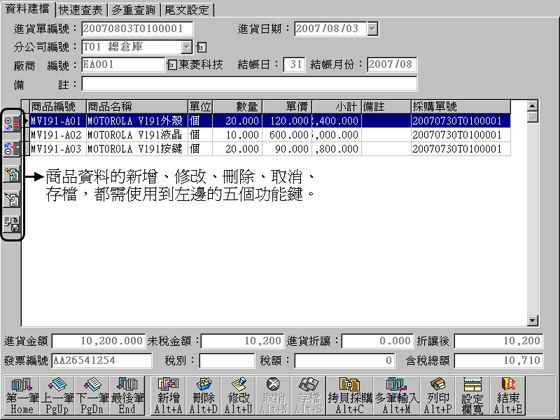Viewport: 560px width, 420px height.
Task: Go to next record 下一筆 PgDn
Action: click(x=92, y=396)
